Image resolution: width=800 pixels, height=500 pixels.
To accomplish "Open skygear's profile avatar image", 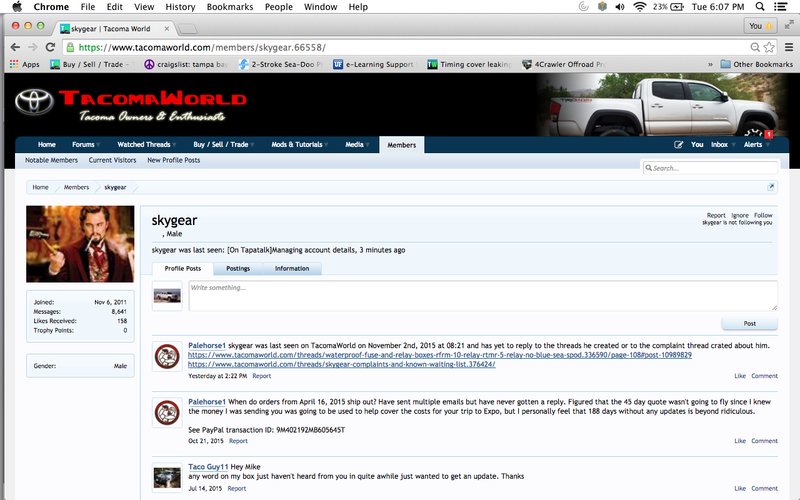I will [x=80, y=244].
